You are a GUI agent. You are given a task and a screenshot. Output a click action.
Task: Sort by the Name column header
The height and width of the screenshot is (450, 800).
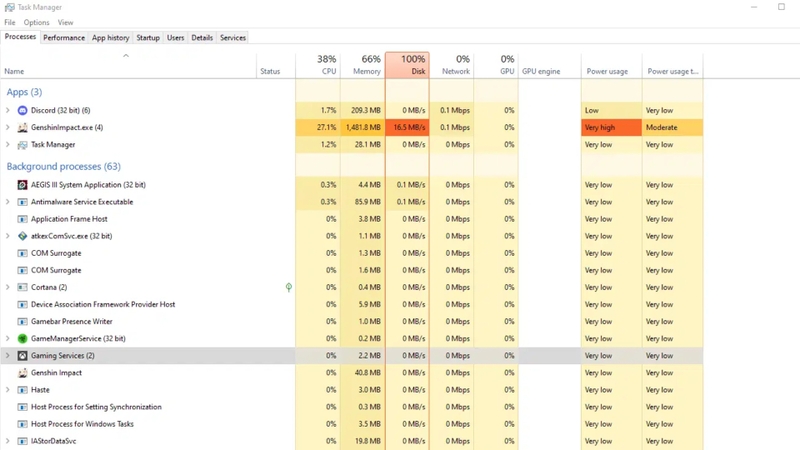coord(128,65)
